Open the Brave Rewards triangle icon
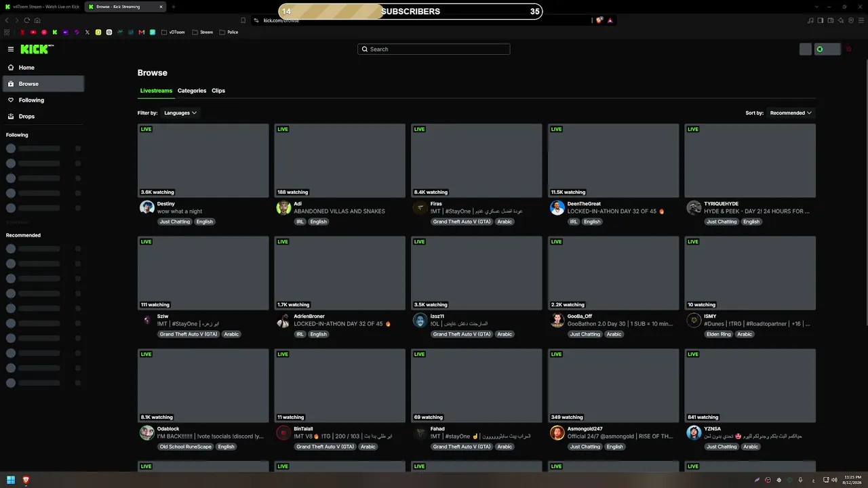The width and height of the screenshot is (868, 488). coord(610,20)
